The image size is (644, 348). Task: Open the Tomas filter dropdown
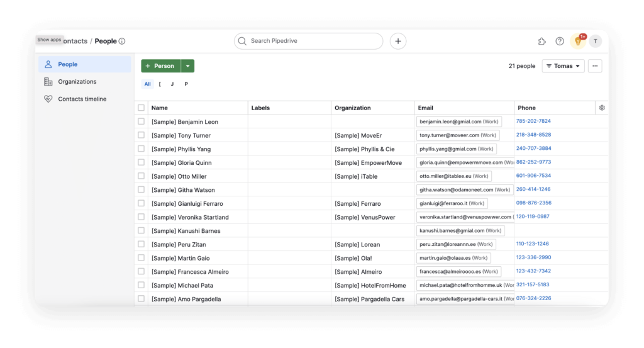(x=563, y=65)
